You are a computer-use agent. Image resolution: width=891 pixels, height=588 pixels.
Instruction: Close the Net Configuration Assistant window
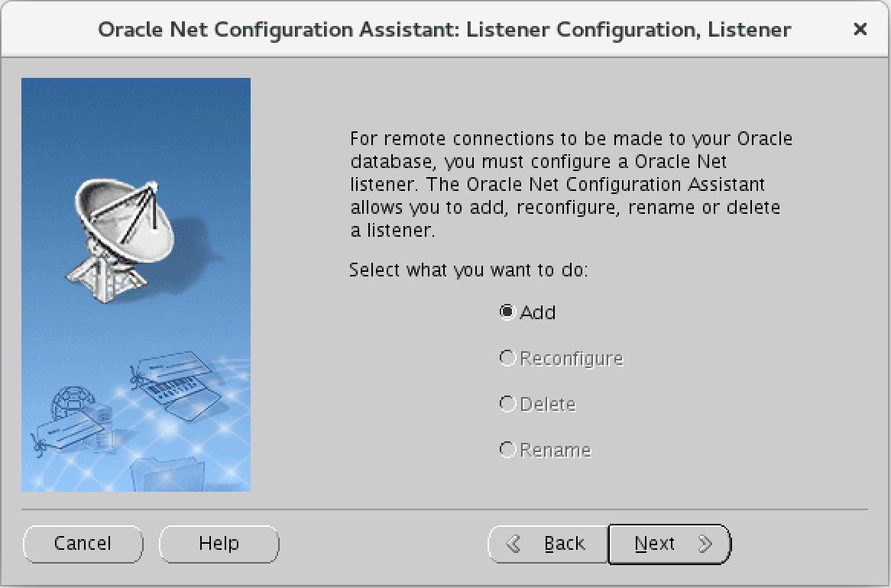coord(860,29)
